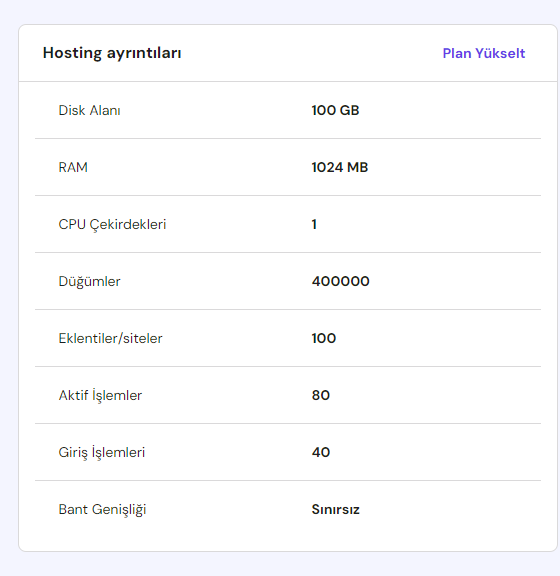Image resolution: width=560 pixels, height=576 pixels.
Task: Click the Eklentiler/siteler label
Action: tap(111, 338)
